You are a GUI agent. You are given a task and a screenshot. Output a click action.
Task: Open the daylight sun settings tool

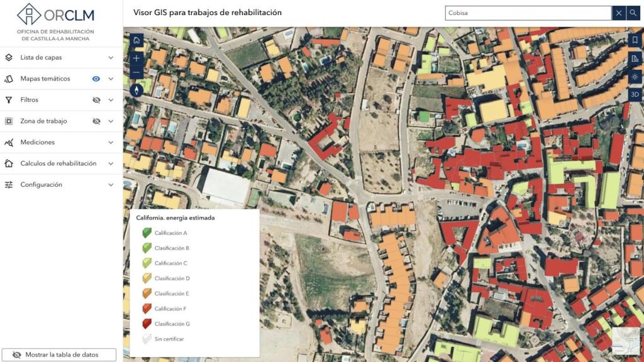tap(635, 77)
